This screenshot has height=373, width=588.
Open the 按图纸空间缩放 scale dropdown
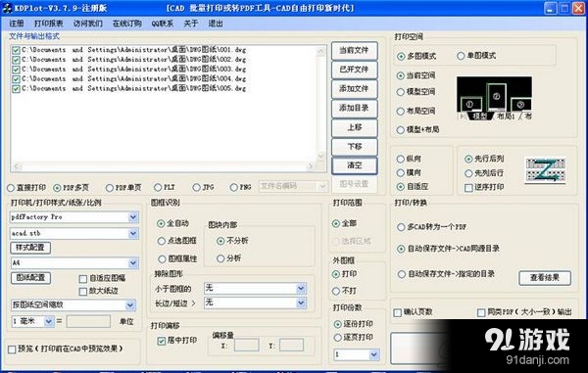130,305
